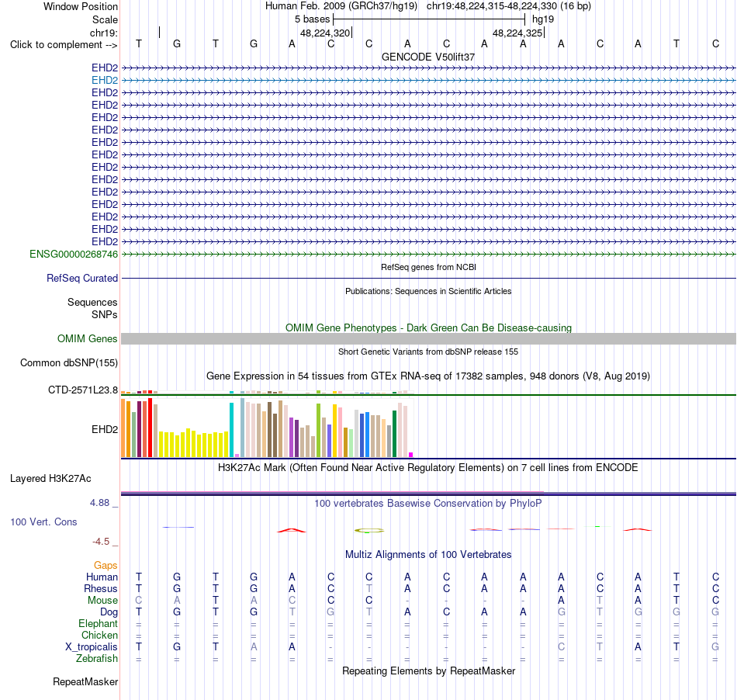Select the Elephant alignment row label
The image size is (737, 700).
coord(98,623)
